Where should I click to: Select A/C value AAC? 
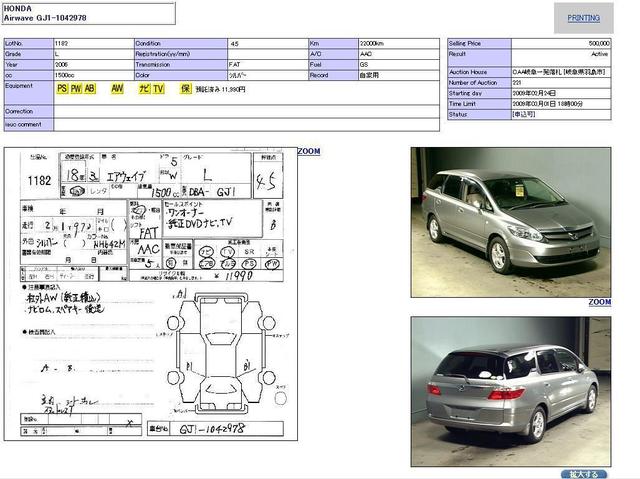(366, 54)
